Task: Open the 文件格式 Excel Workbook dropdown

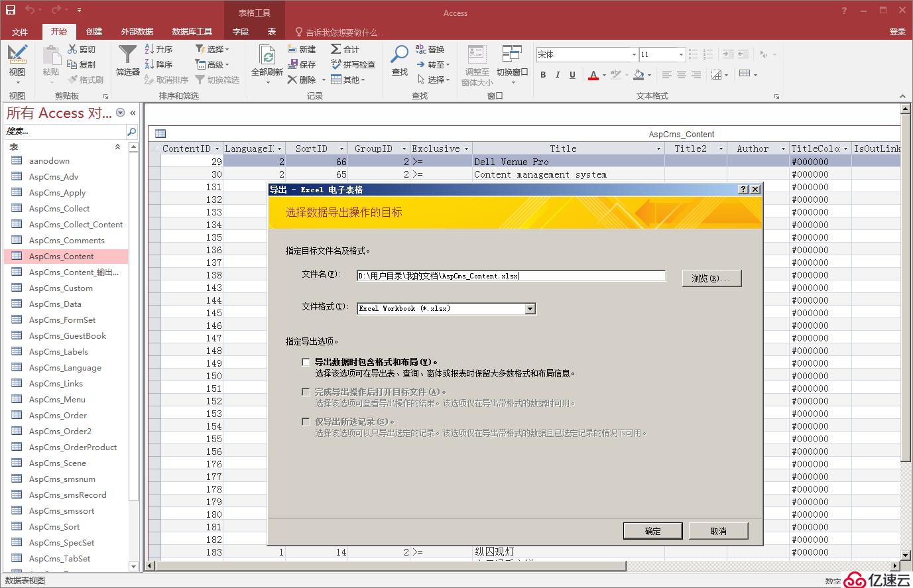Action: click(x=530, y=308)
